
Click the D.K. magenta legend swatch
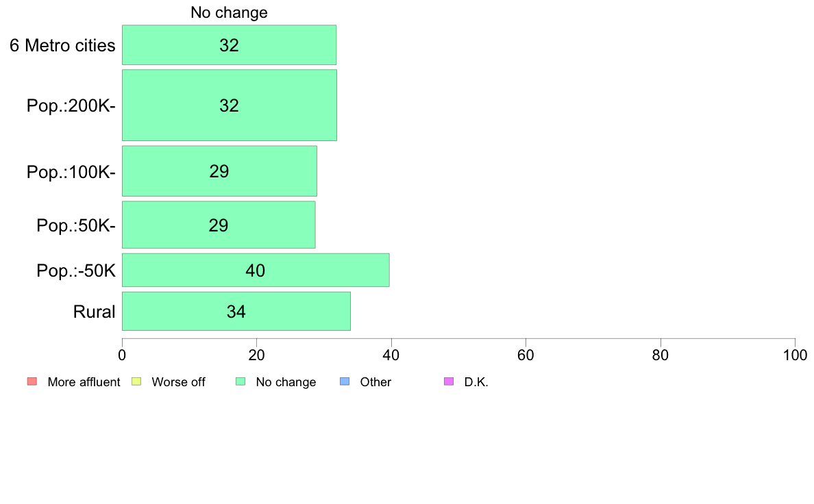pos(449,381)
